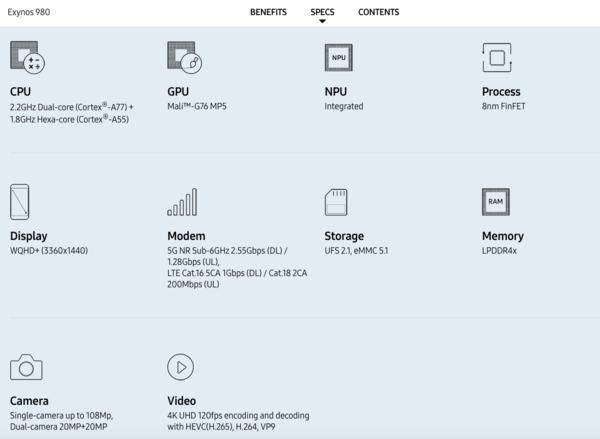Click the LPDDR4x text
The height and width of the screenshot is (439, 600).
point(499,251)
